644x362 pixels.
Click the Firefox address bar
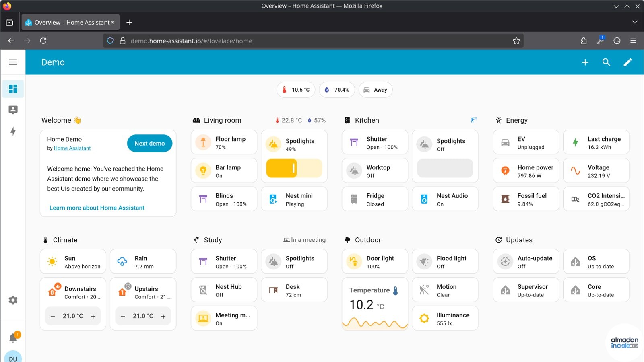click(314, 41)
